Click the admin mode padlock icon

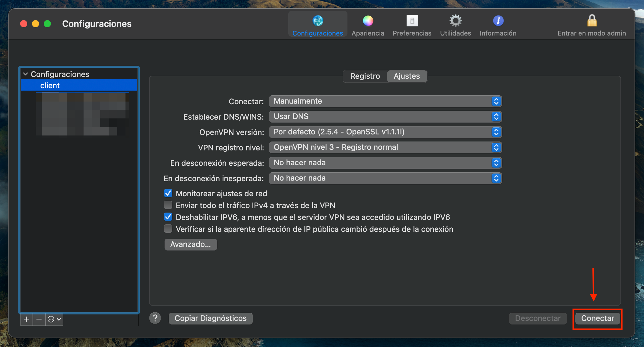click(592, 21)
